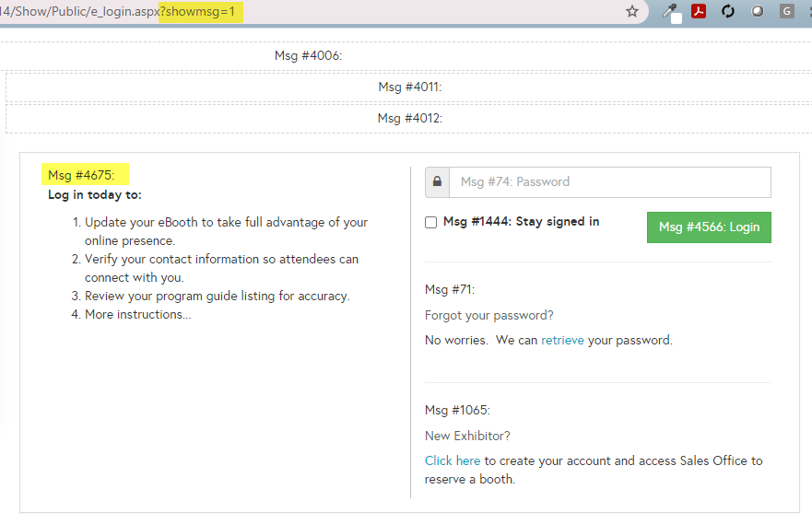The height and width of the screenshot is (524, 812).
Task: Open the eyedropper color picker extension
Action: [x=670, y=12]
